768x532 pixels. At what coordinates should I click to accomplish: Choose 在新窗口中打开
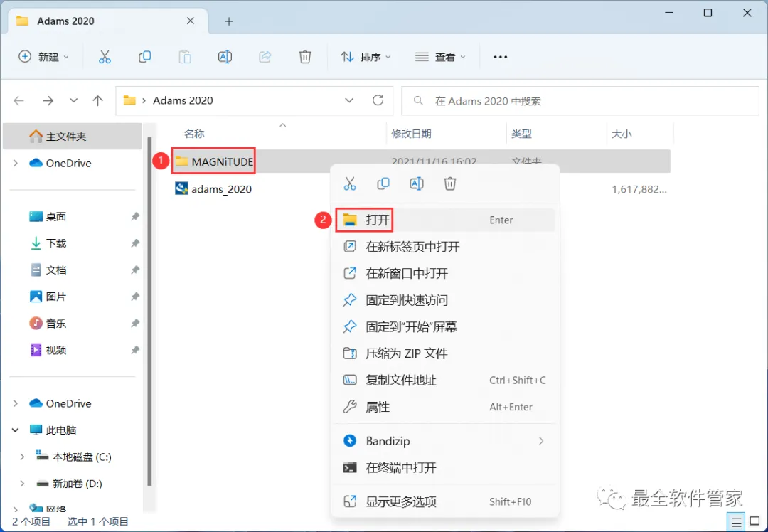point(444,273)
